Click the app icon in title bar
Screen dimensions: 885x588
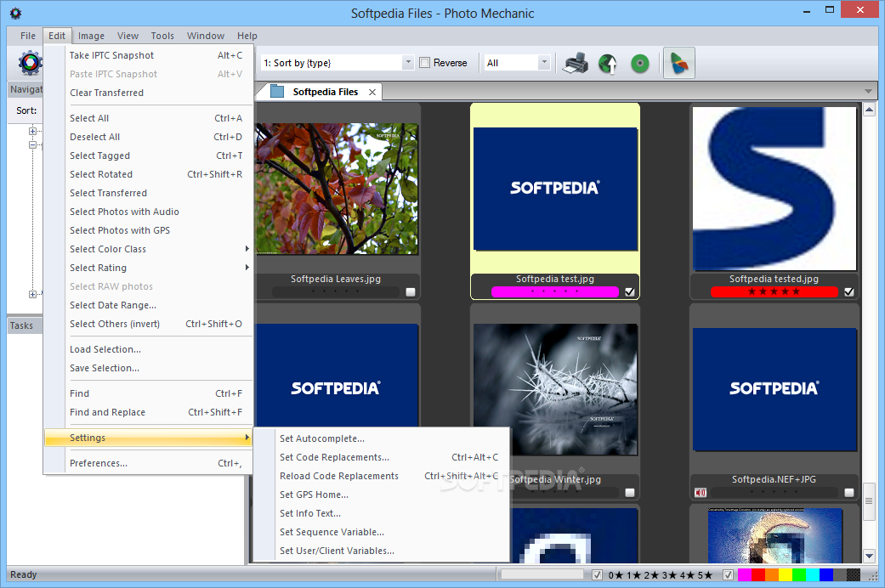pyautogui.click(x=16, y=13)
